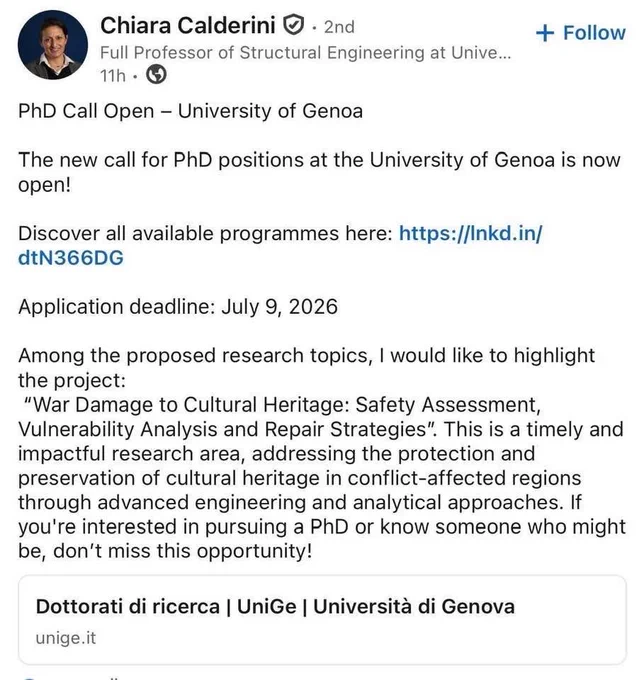Click the globe public visibility icon
The width and height of the screenshot is (644, 680).
156,75
